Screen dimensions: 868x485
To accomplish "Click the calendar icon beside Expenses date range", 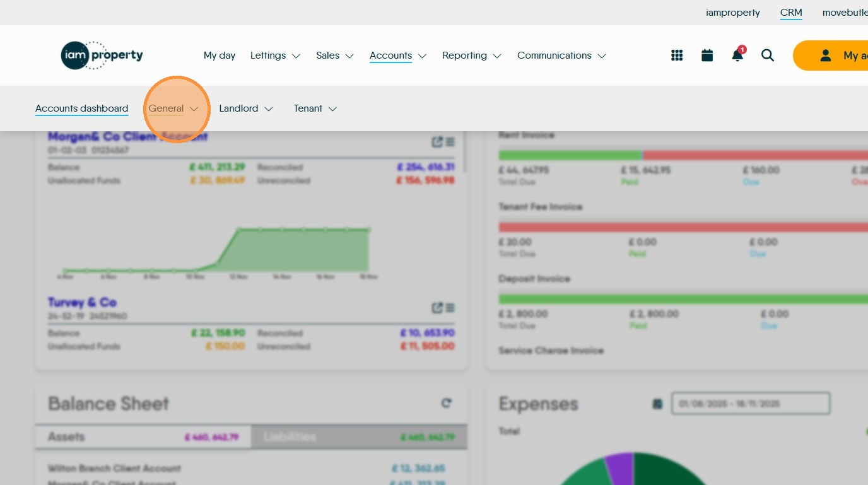I will click(657, 404).
